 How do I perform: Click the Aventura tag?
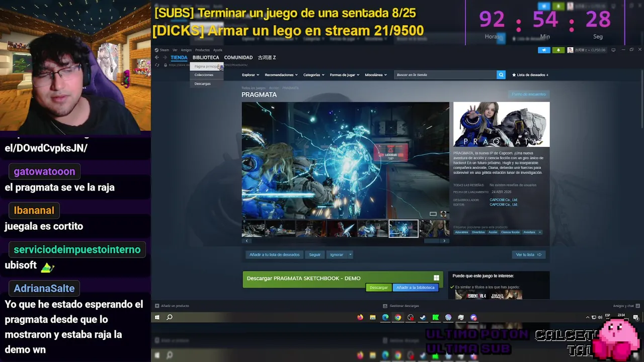[x=529, y=232]
